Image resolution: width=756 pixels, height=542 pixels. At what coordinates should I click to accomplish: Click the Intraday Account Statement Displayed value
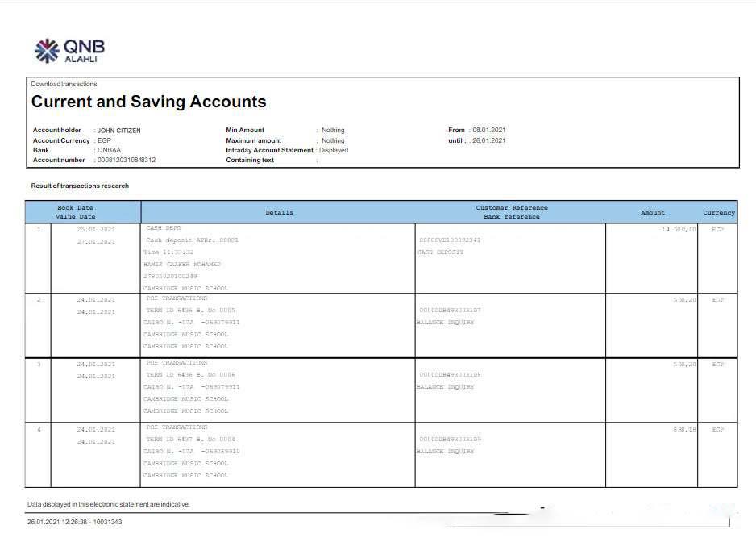pyautogui.click(x=334, y=150)
